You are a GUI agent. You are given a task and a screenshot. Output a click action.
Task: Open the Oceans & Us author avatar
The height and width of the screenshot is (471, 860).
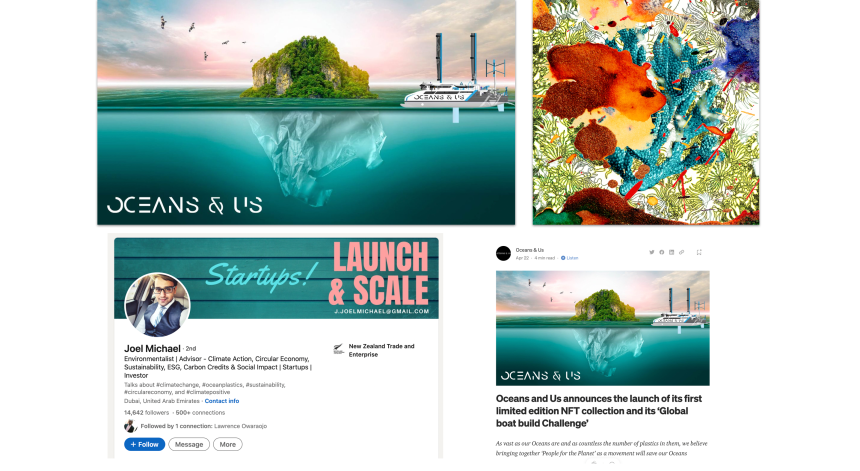pyautogui.click(x=503, y=253)
